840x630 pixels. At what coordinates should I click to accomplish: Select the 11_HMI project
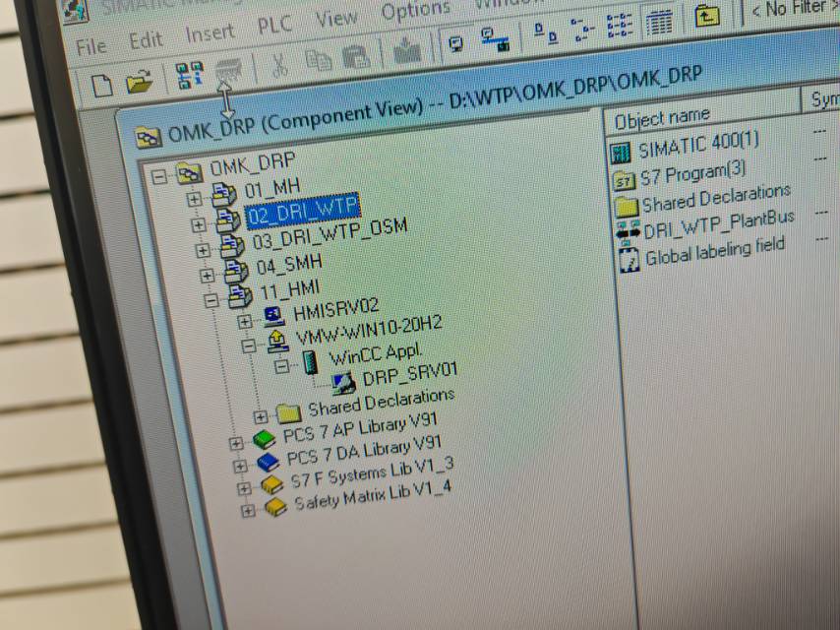289,290
